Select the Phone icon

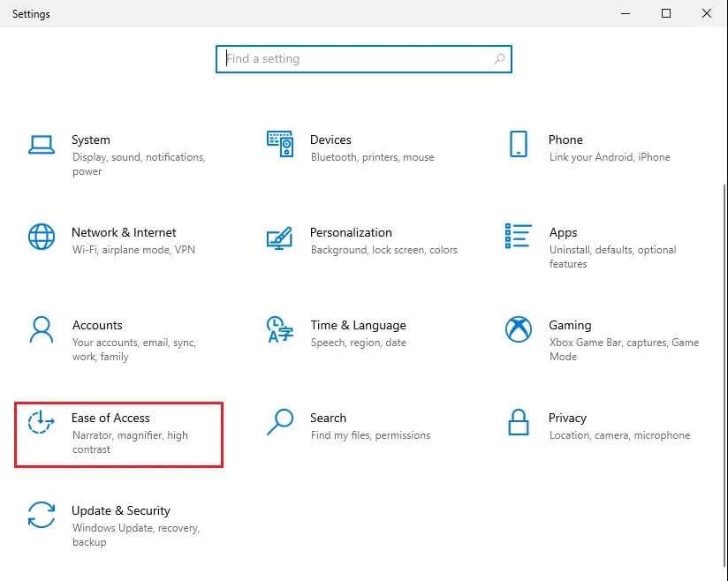coord(518,144)
